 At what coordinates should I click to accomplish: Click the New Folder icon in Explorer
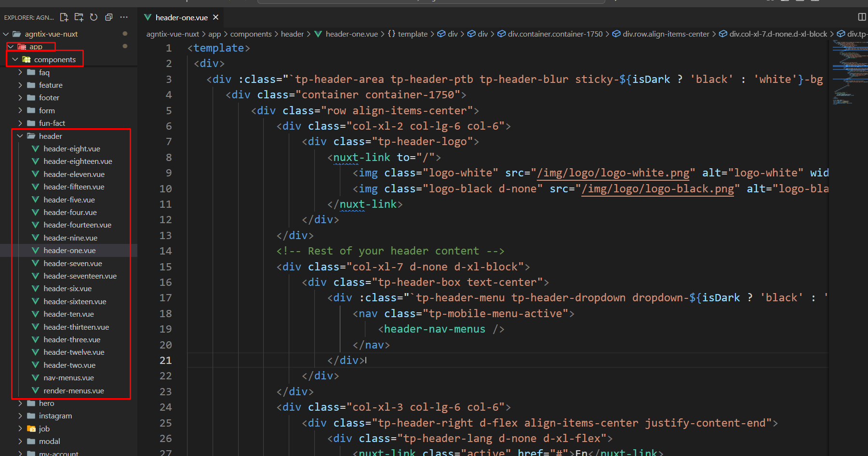(x=79, y=17)
